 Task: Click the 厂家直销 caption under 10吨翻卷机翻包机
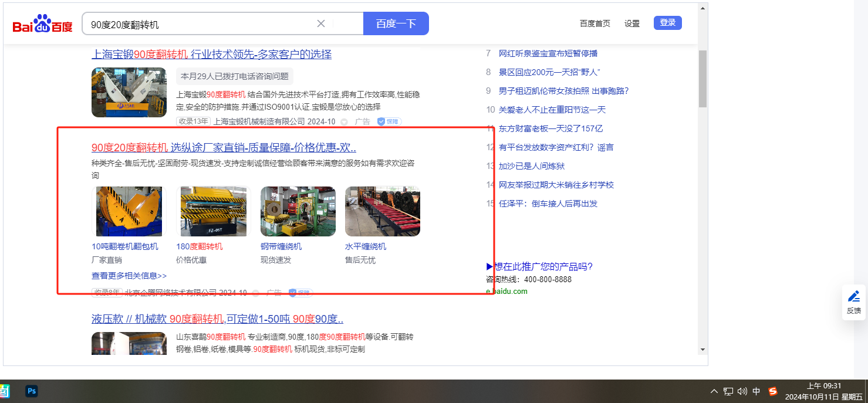click(107, 260)
